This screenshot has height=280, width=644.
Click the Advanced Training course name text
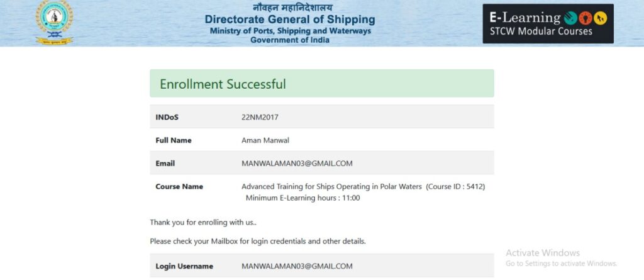(331, 187)
